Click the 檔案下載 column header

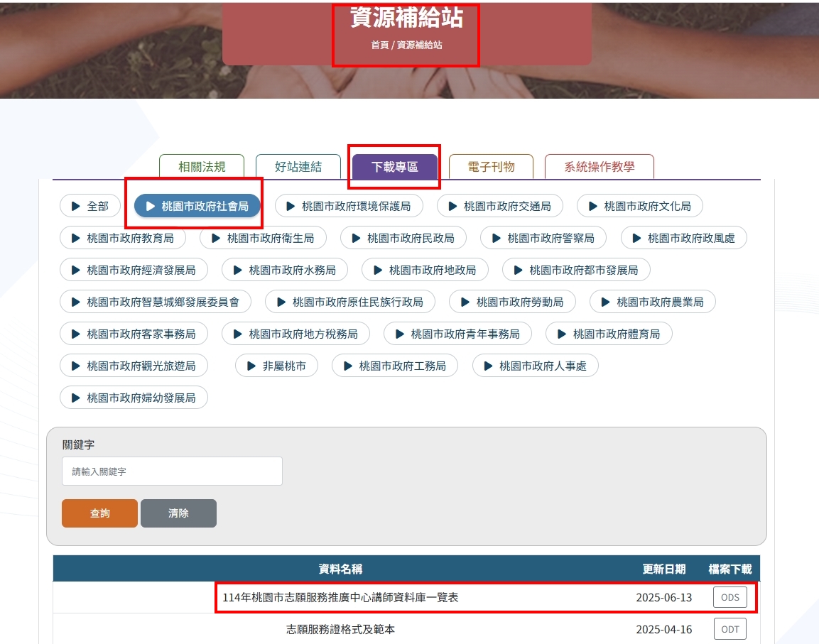click(x=729, y=569)
